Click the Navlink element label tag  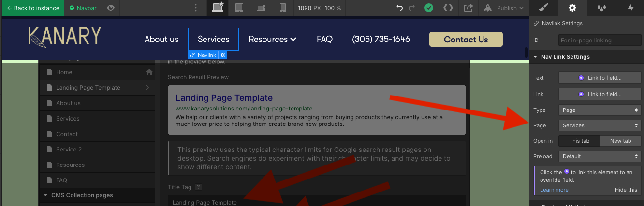point(204,55)
